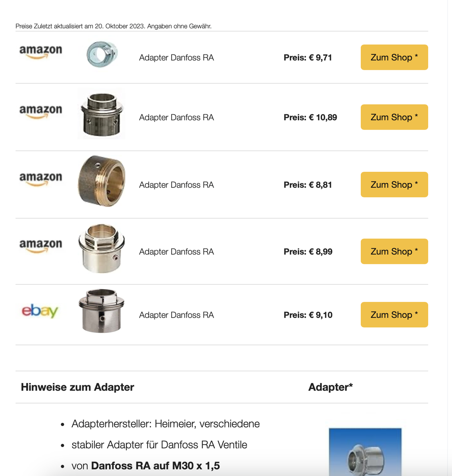This screenshot has height=476, width=452.
Task: Click the Adapter Danfoss RA title on eBay row
Action: point(176,315)
